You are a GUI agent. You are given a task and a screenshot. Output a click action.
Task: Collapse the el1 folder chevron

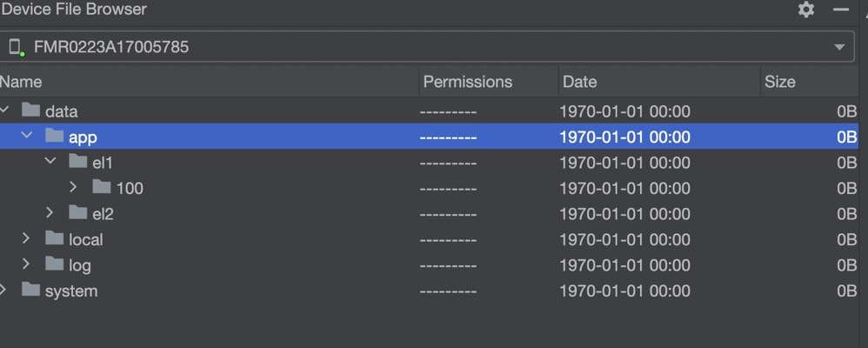pos(50,162)
